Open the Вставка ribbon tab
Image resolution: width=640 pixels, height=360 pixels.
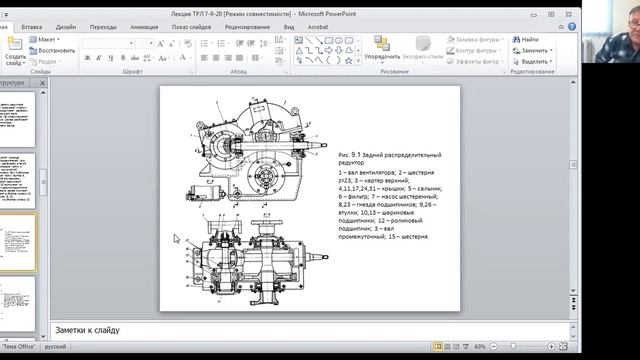[31, 27]
